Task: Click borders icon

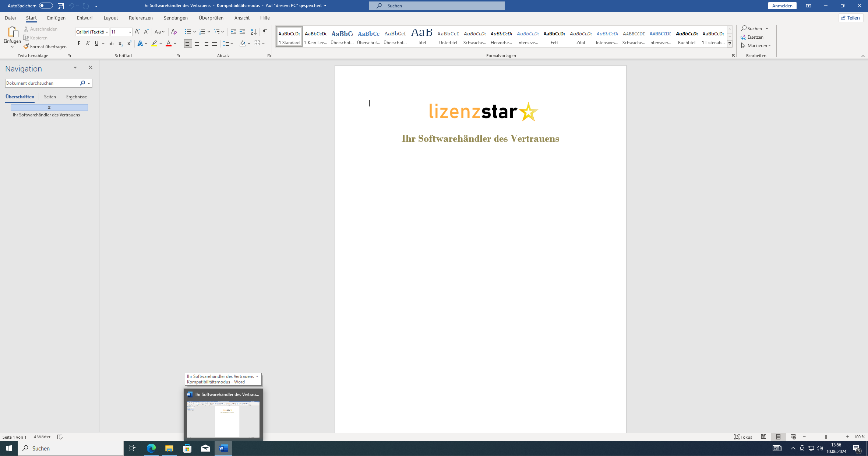Action: pos(257,43)
